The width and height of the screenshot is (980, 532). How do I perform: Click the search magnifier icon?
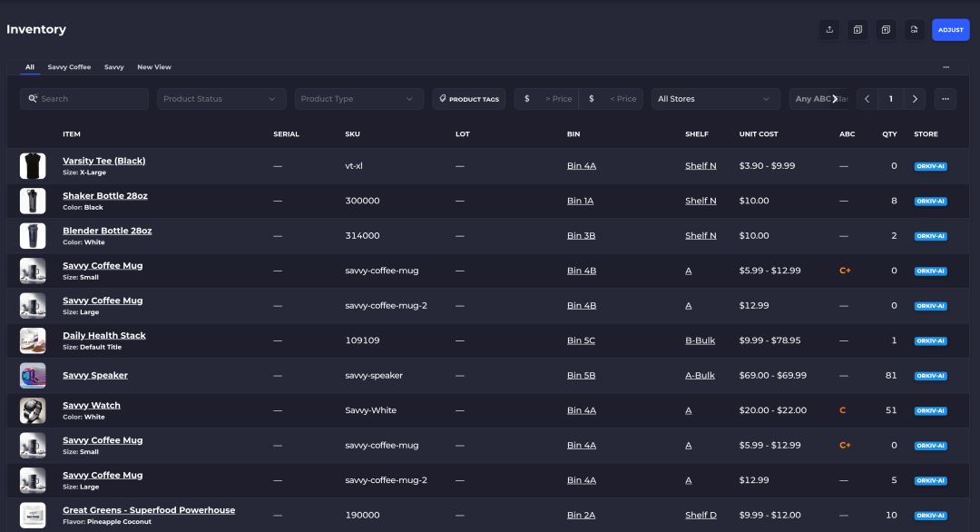(x=33, y=99)
